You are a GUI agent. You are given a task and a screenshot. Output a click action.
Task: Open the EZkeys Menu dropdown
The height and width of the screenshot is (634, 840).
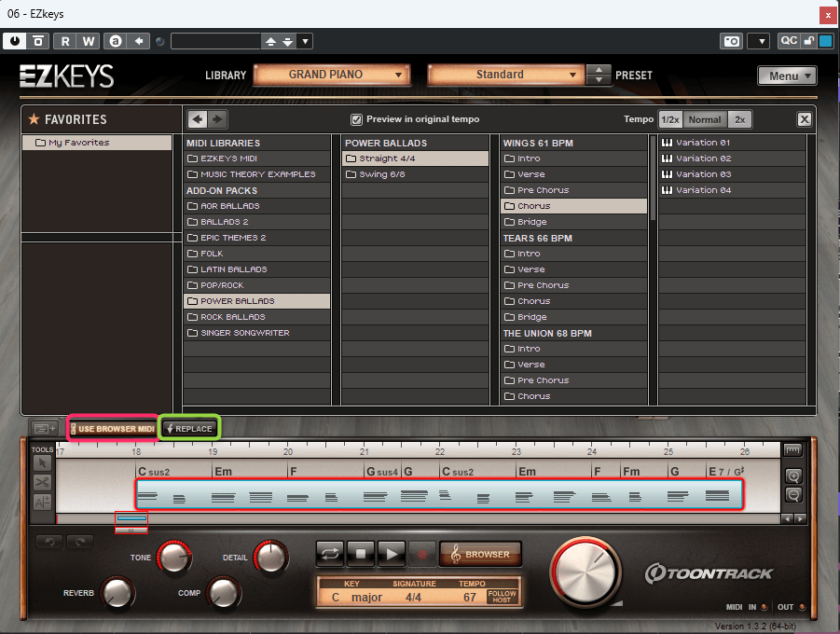click(x=787, y=76)
